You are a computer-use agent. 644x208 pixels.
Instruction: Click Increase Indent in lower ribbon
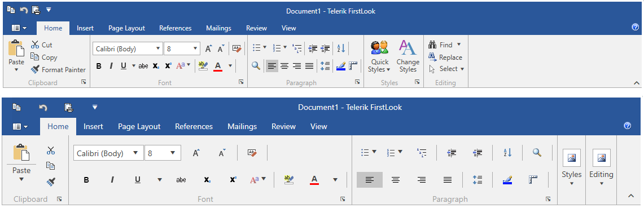(477, 153)
